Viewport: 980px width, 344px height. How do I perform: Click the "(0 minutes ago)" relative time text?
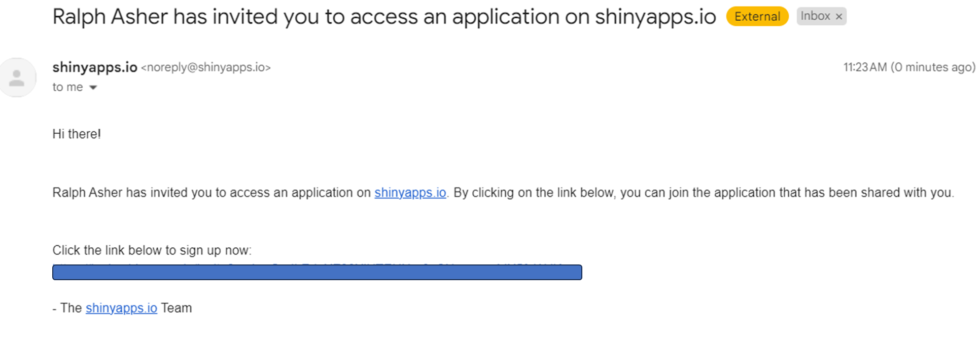pos(933,67)
